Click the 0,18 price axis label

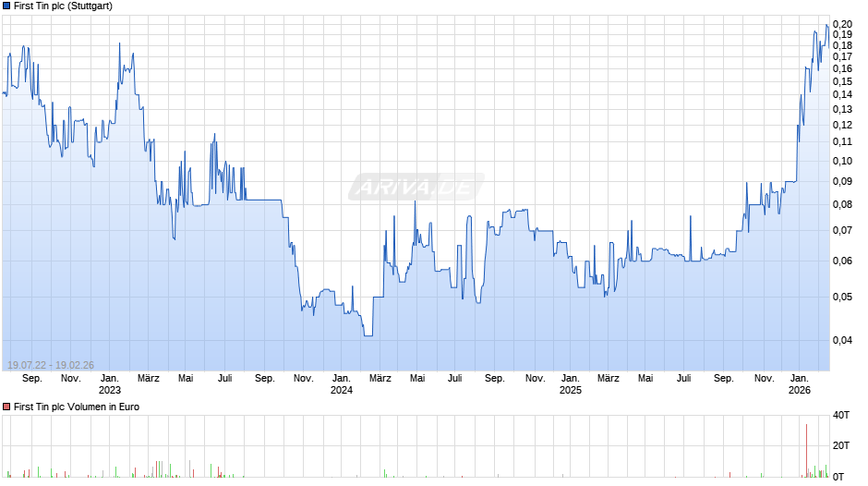842,45
